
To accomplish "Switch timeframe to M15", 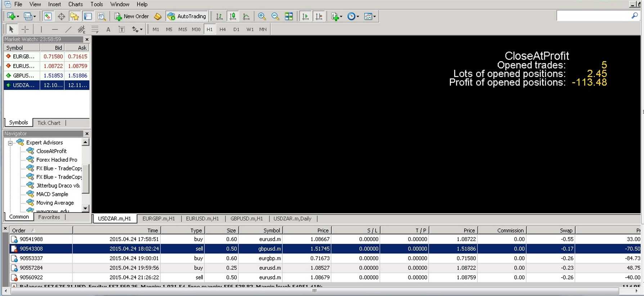I will [183, 29].
